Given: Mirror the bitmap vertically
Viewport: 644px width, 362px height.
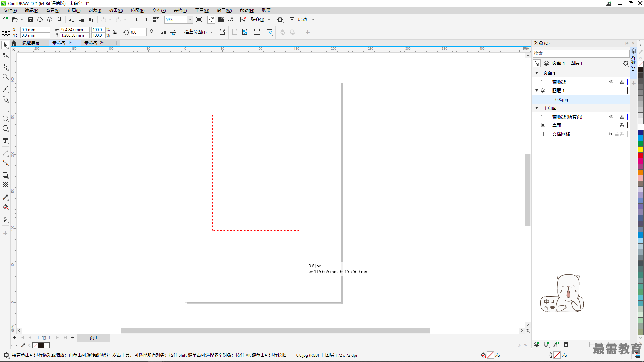Looking at the screenshot, I should tap(173, 32).
